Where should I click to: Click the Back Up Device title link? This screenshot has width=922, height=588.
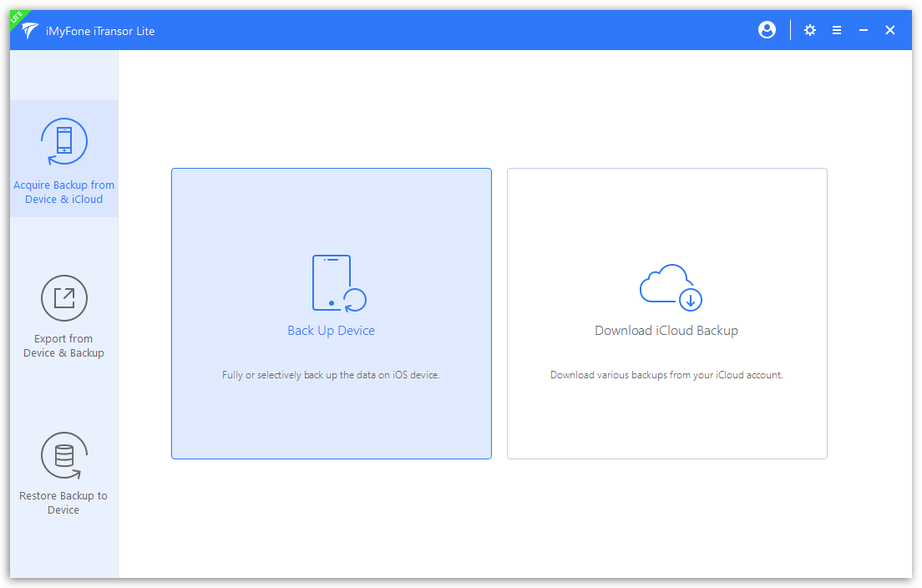[331, 331]
